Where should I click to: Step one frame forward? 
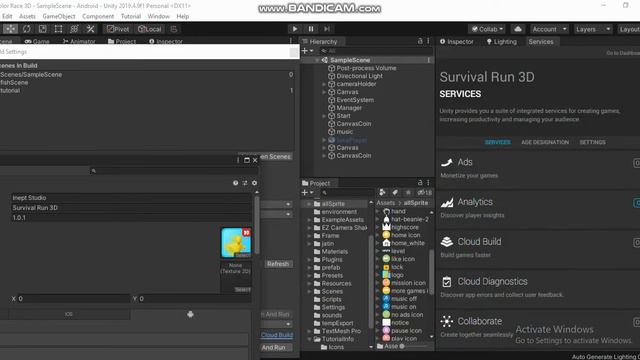point(327,29)
